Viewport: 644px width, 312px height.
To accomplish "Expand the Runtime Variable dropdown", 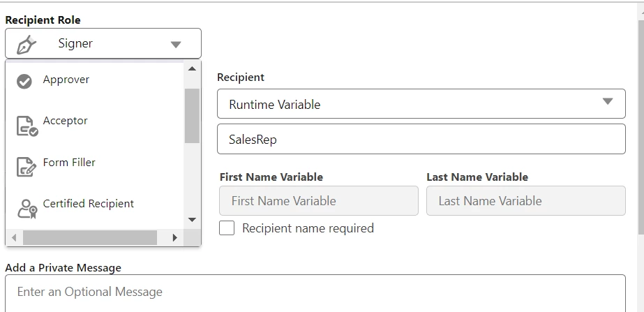I will (x=608, y=102).
